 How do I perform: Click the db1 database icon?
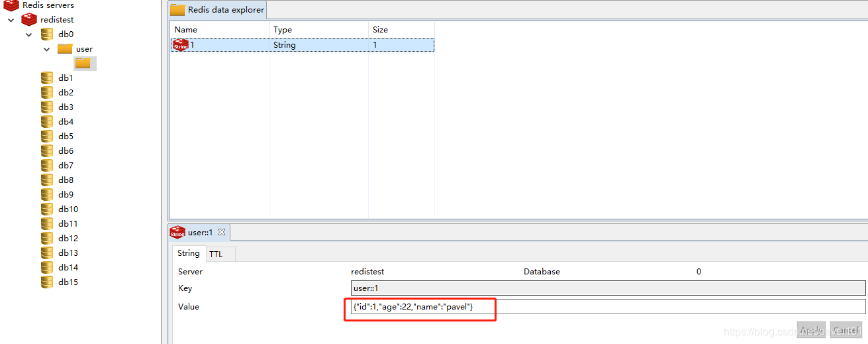[x=47, y=78]
